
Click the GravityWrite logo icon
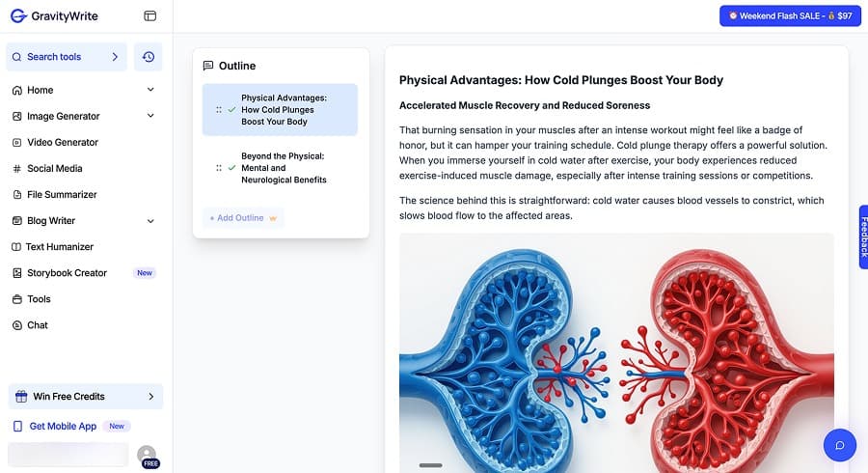click(17, 16)
